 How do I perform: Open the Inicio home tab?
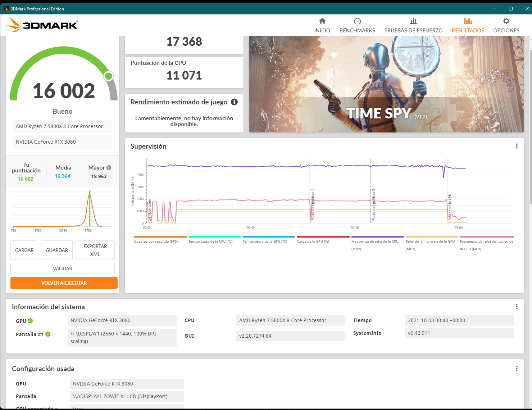point(322,26)
